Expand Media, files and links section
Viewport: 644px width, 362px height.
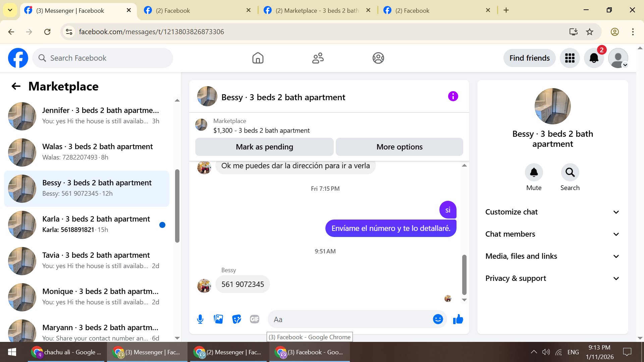point(552,256)
